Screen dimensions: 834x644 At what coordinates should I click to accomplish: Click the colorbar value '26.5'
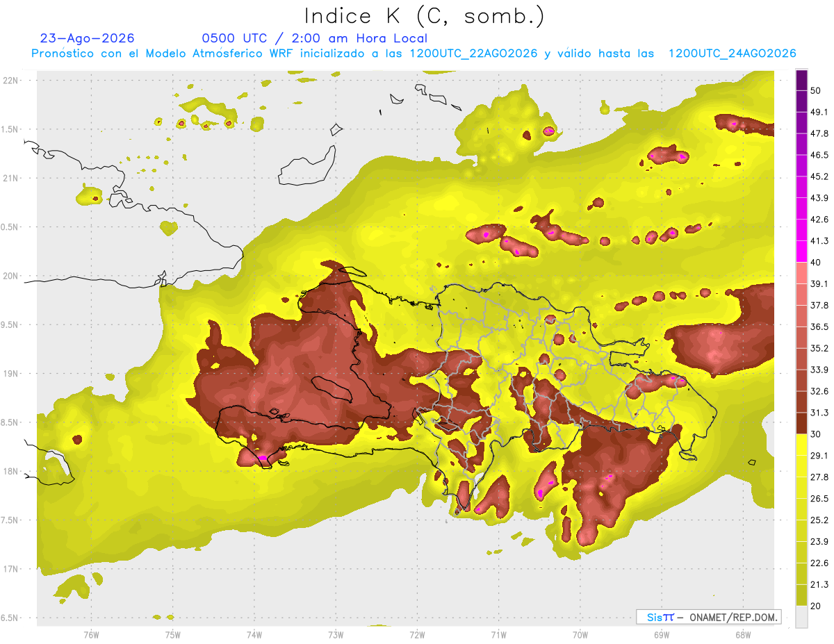click(x=819, y=498)
